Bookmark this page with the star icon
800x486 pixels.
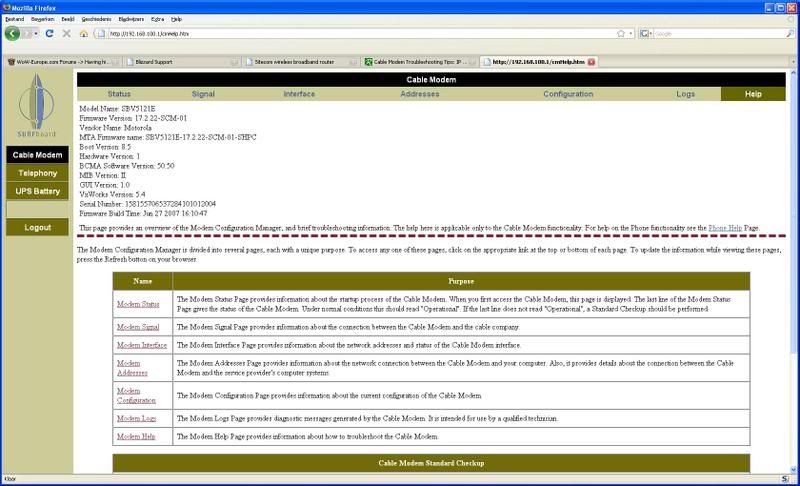[x=620, y=33]
